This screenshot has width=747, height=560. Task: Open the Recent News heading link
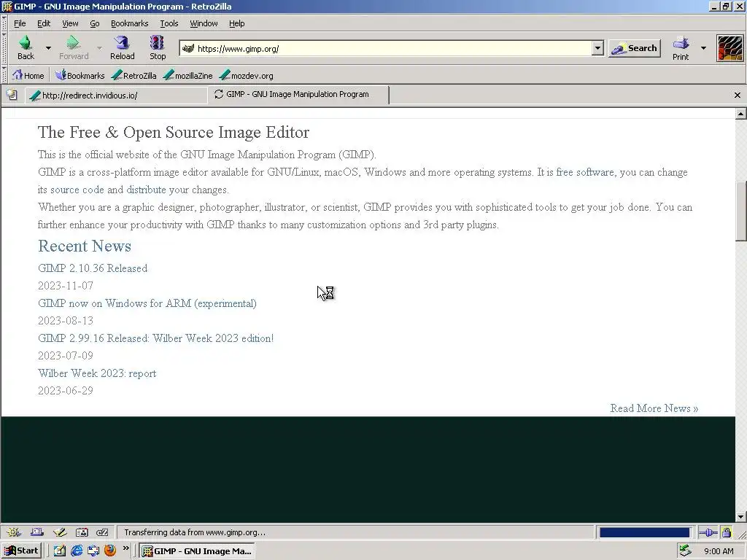pos(85,246)
